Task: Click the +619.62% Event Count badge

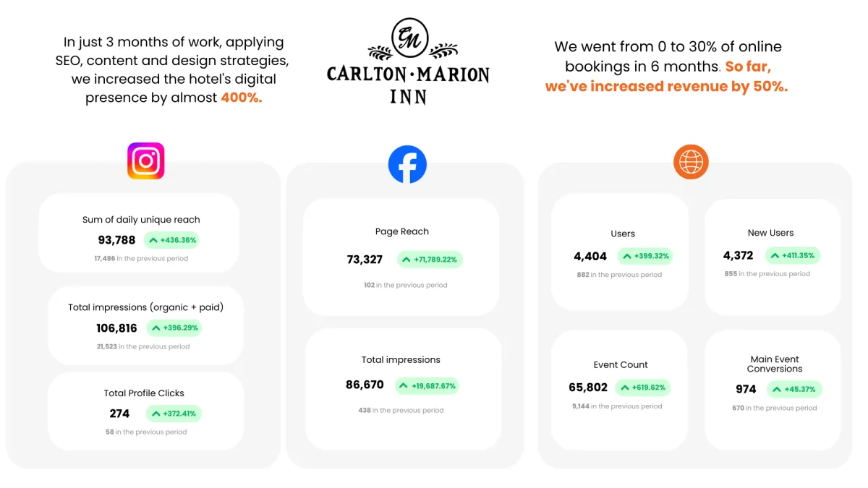Action: (643, 388)
